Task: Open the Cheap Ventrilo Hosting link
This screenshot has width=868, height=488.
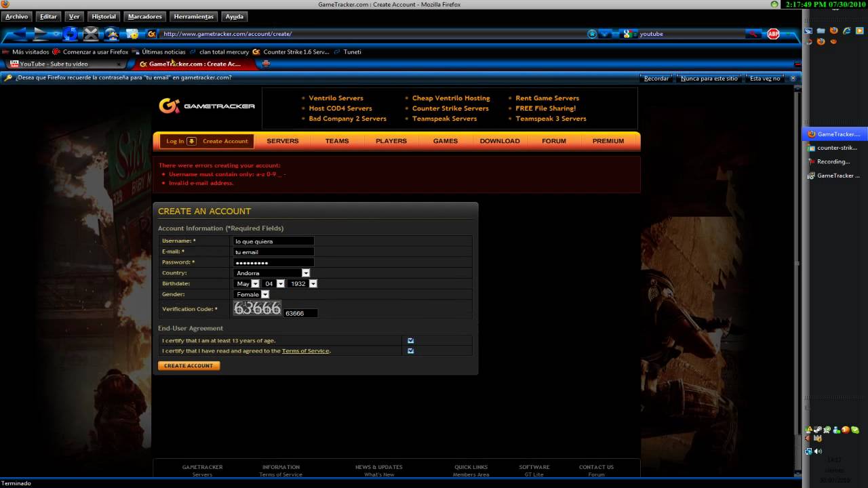Action: [x=451, y=98]
